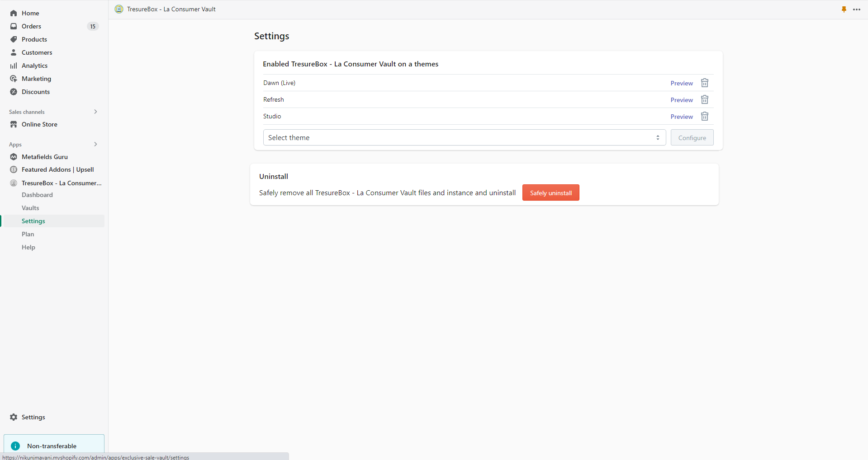
Task: Delete the Studio theme entry
Action: click(705, 116)
